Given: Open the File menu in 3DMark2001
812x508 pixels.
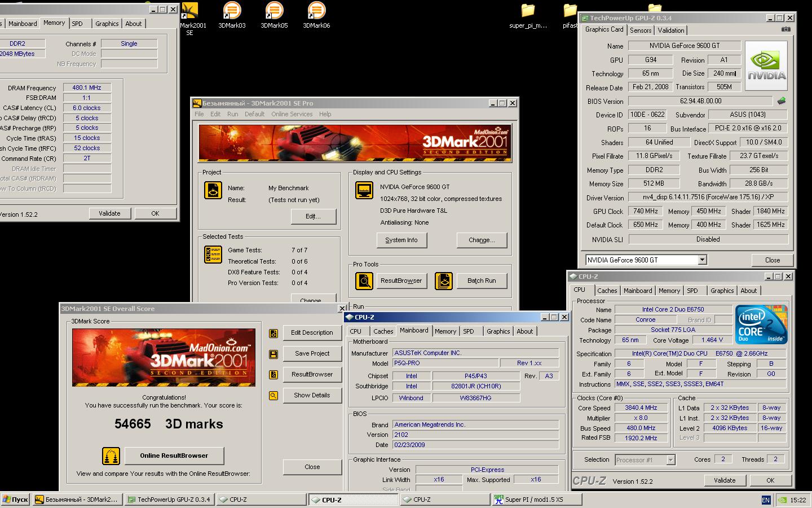Looking at the screenshot, I should click(199, 114).
